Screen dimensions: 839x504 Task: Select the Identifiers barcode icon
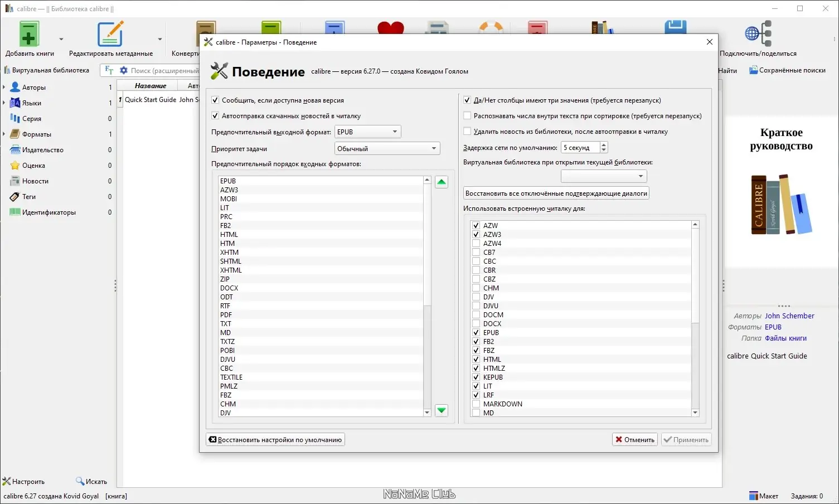[15, 212]
